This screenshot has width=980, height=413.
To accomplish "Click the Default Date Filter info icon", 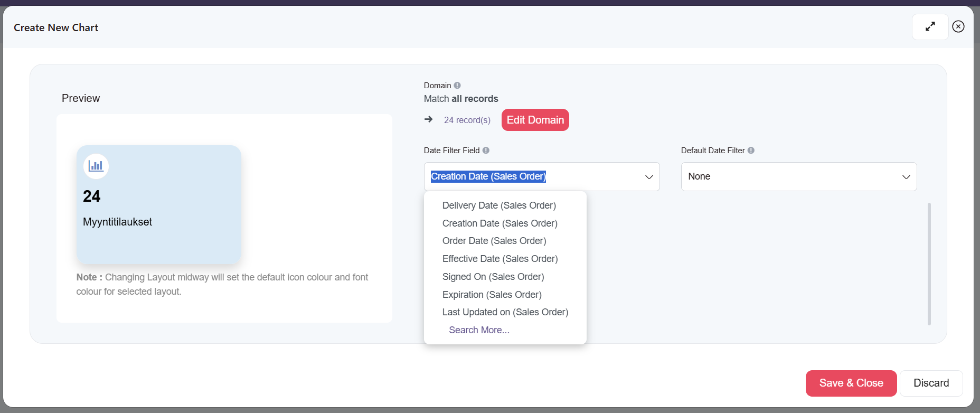I will click(x=751, y=151).
